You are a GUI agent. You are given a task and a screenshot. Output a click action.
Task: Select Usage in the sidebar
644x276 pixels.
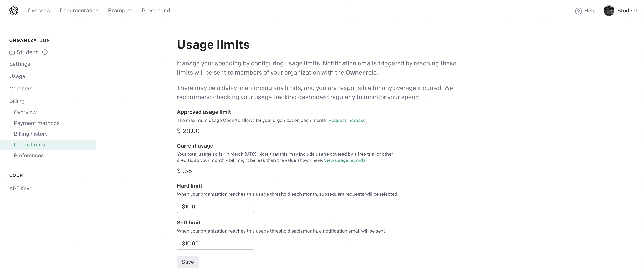pos(17,76)
